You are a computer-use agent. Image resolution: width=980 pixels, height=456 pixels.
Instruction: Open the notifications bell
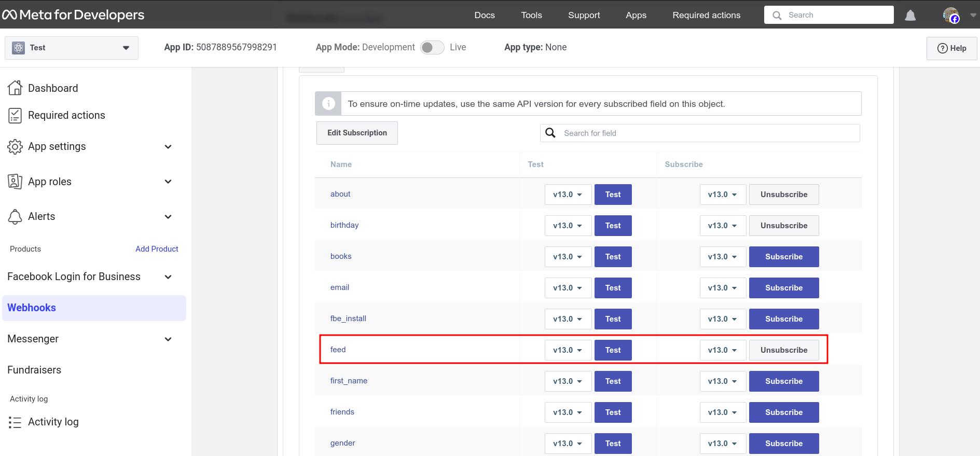coord(910,16)
